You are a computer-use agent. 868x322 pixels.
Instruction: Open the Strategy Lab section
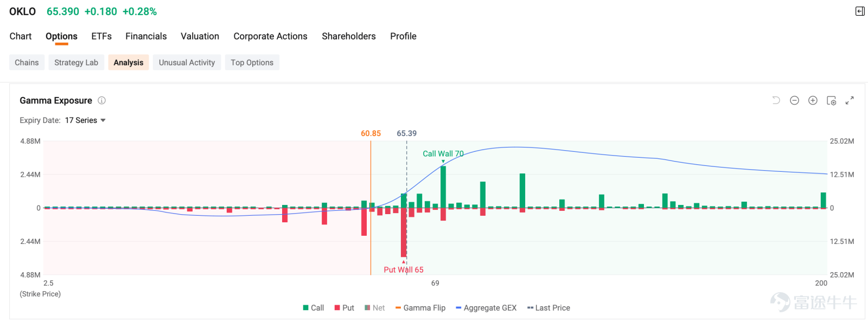tap(76, 62)
